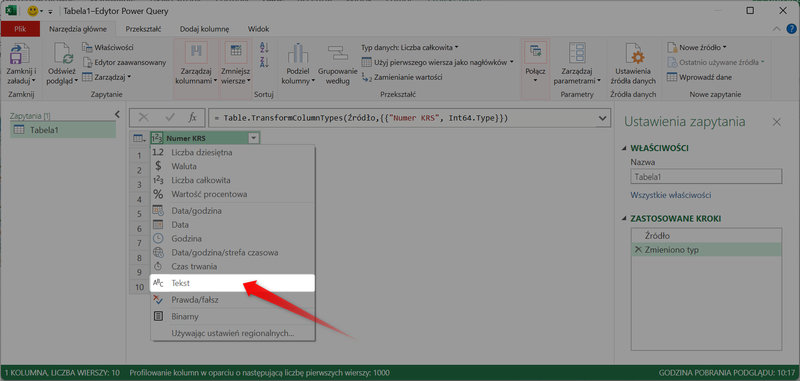Click the smiley feedback icon
The height and width of the screenshot is (381, 800).
tap(33, 11)
